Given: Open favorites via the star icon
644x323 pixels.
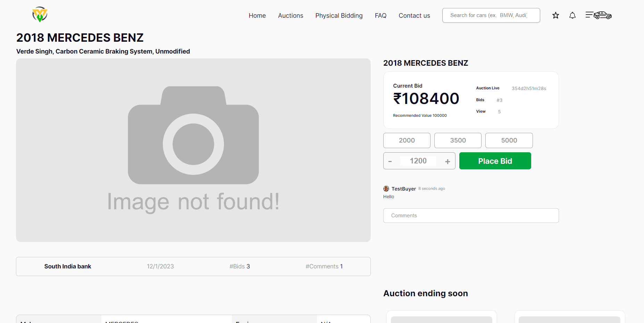Looking at the screenshot, I should (x=555, y=15).
